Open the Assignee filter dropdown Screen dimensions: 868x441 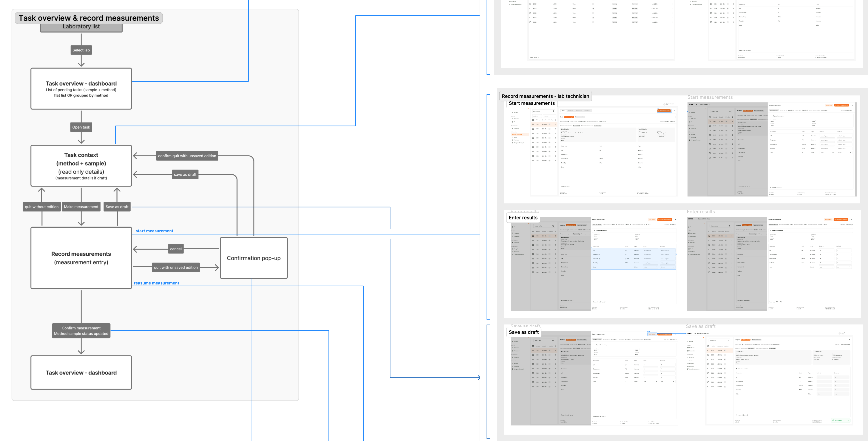click(537, 116)
